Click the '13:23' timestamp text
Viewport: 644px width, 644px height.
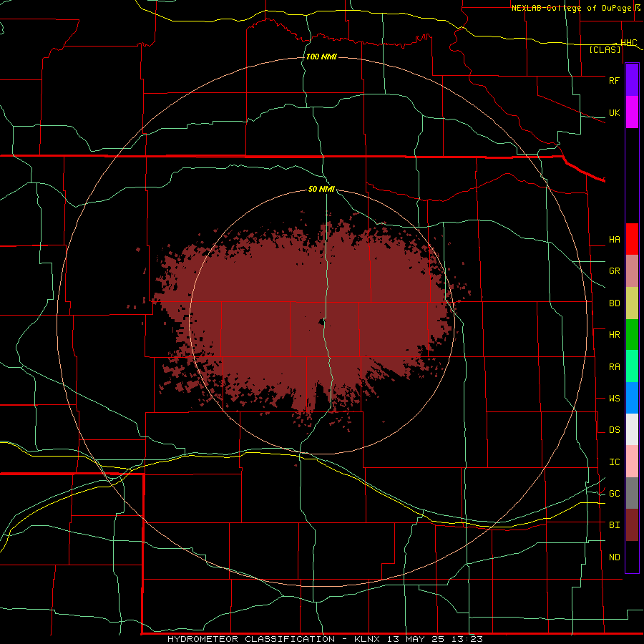click(467, 639)
